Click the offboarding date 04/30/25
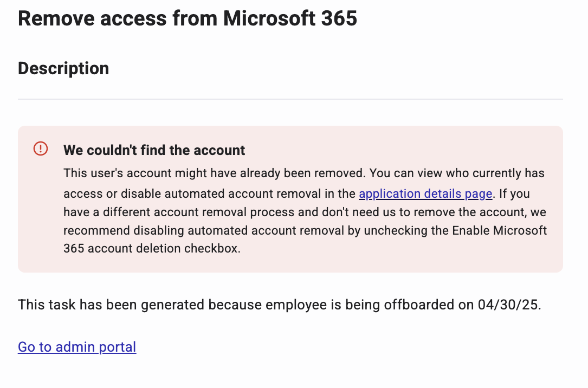The image size is (588, 388). (x=508, y=305)
